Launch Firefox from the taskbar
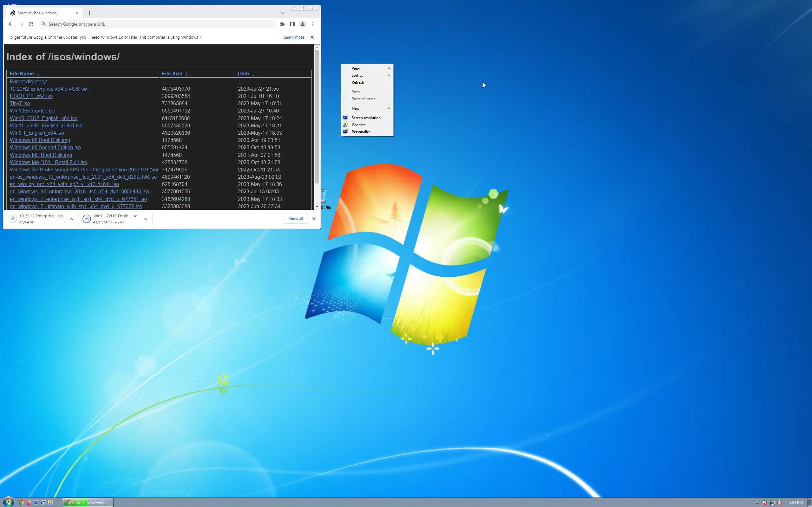 (29, 502)
